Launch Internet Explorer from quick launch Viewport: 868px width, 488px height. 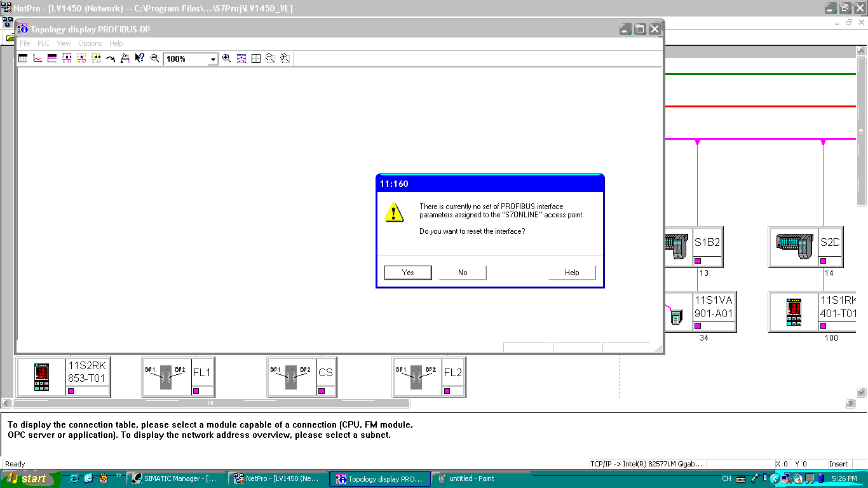click(74, 478)
